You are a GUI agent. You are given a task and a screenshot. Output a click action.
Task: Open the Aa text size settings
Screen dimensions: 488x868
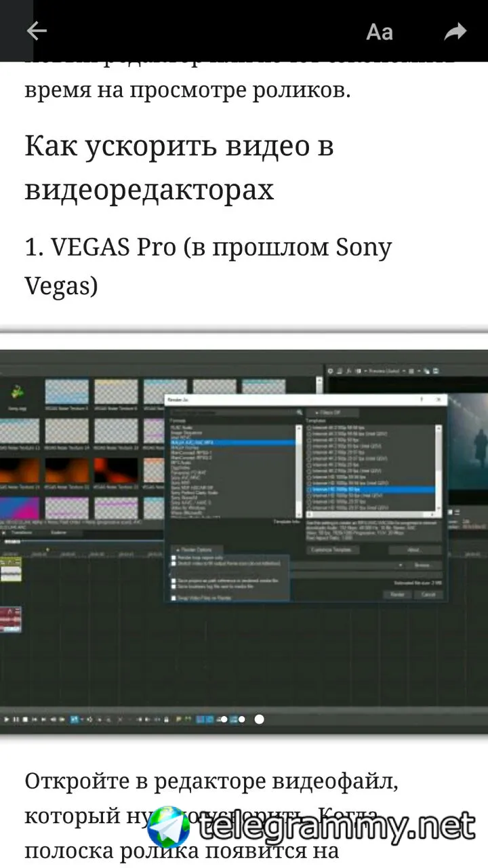click(x=380, y=32)
